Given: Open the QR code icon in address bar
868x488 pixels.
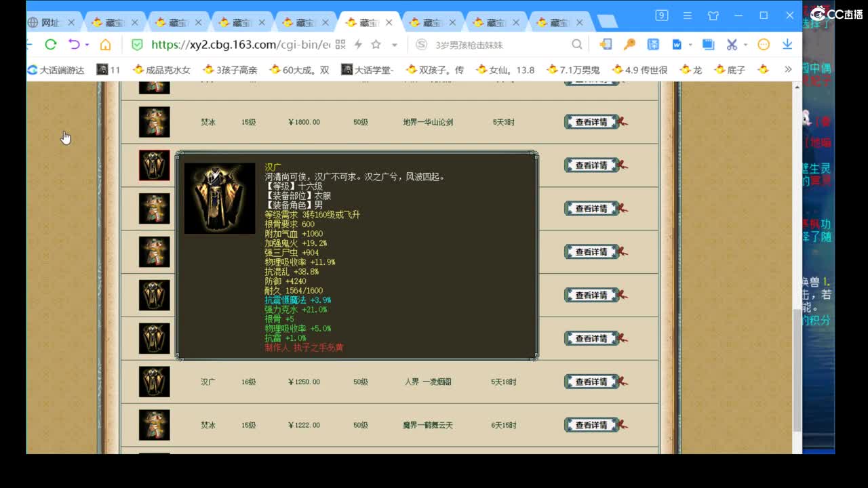Looking at the screenshot, I should [340, 45].
